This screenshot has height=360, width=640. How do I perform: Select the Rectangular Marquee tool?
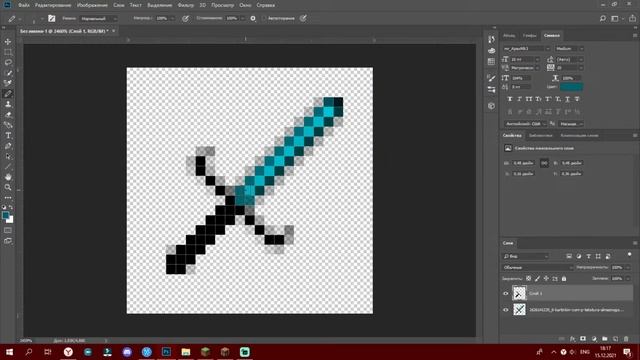(x=8, y=52)
